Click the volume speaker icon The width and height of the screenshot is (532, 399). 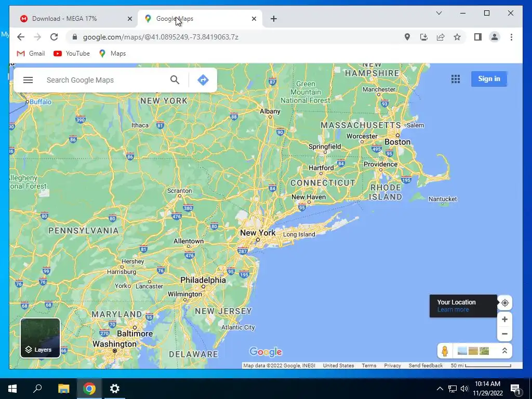click(x=464, y=389)
